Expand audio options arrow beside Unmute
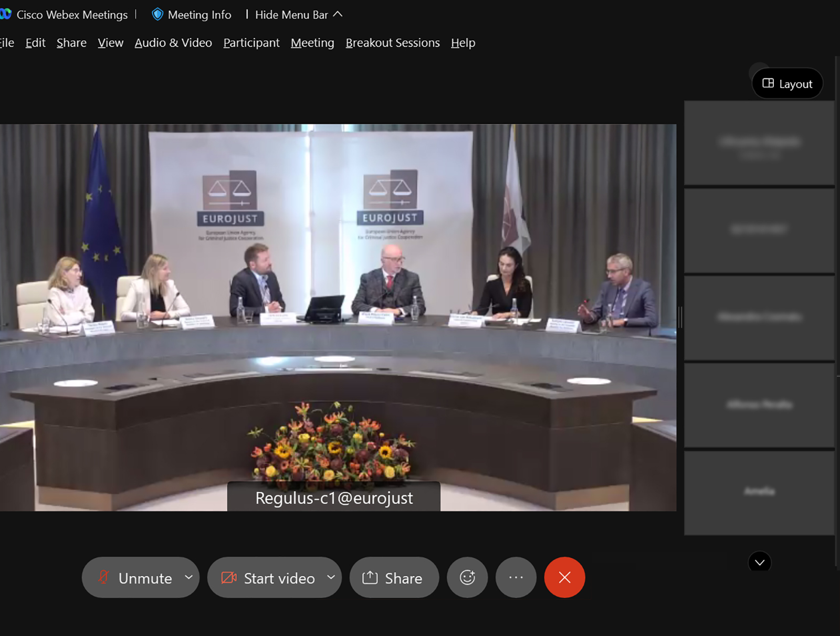The width and height of the screenshot is (840, 636). pyautogui.click(x=188, y=577)
